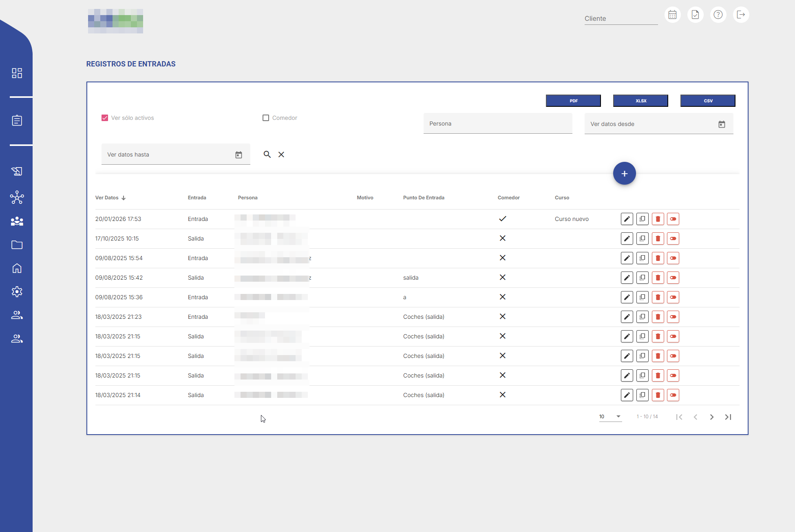Click the home icon in sidebar
This screenshot has width=795, height=532.
tap(17, 268)
